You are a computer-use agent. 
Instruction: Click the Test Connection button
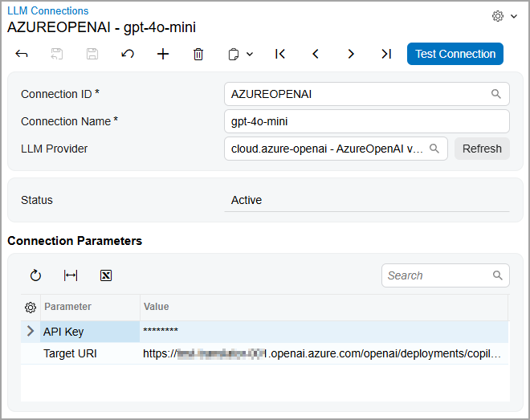coord(455,54)
